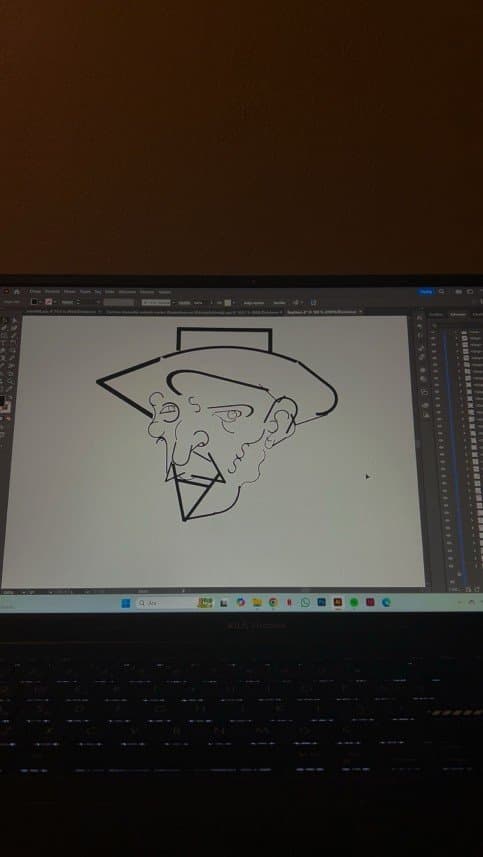Screen dimensions: 483x857
Task: Select the Direct Selection tool in the tools panel
Action: [x=14, y=321]
